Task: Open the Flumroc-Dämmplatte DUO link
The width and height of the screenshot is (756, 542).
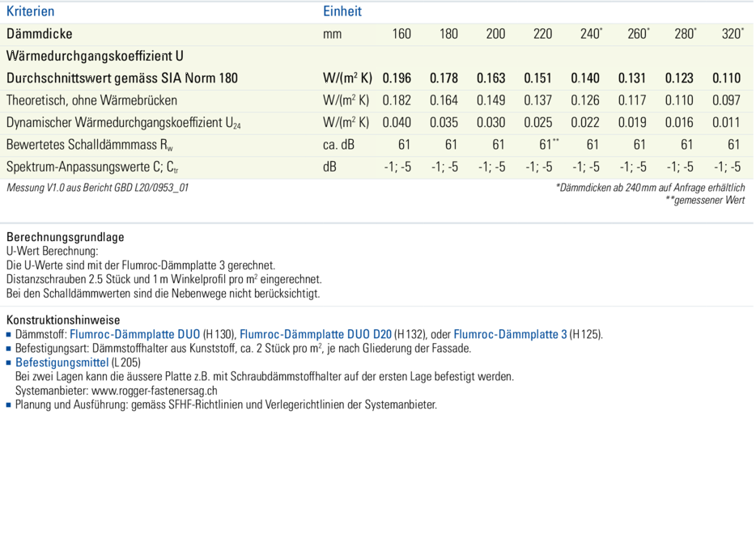Action: (x=135, y=334)
